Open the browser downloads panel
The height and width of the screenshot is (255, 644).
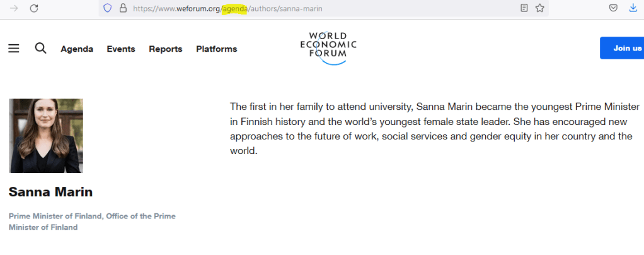(633, 8)
